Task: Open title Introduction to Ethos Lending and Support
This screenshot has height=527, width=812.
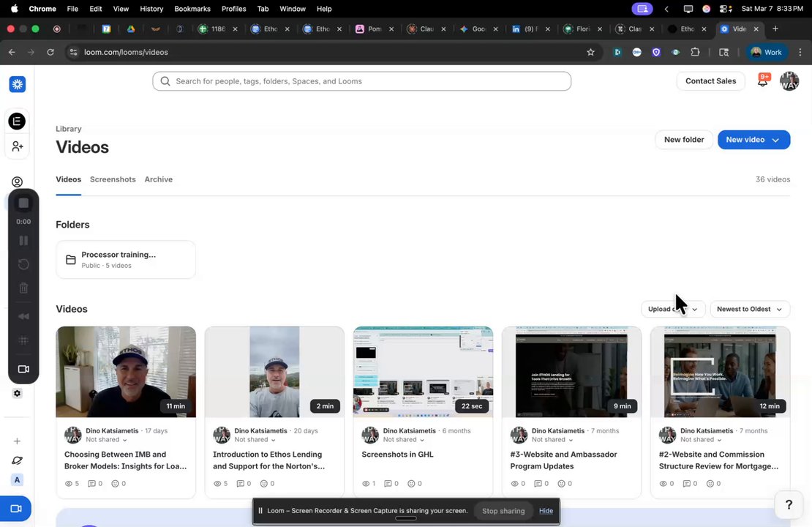Action: 268,460
